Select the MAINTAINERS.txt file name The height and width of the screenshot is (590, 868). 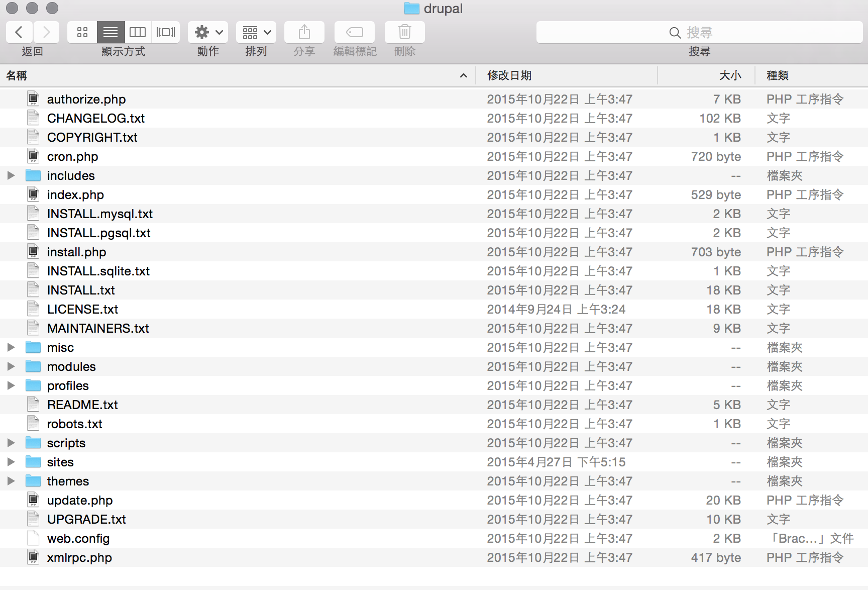[98, 328]
